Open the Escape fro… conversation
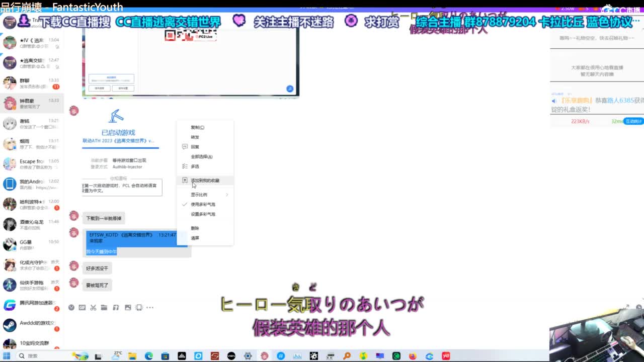Image resolution: width=644 pixels, height=362 pixels. coord(32,164)
